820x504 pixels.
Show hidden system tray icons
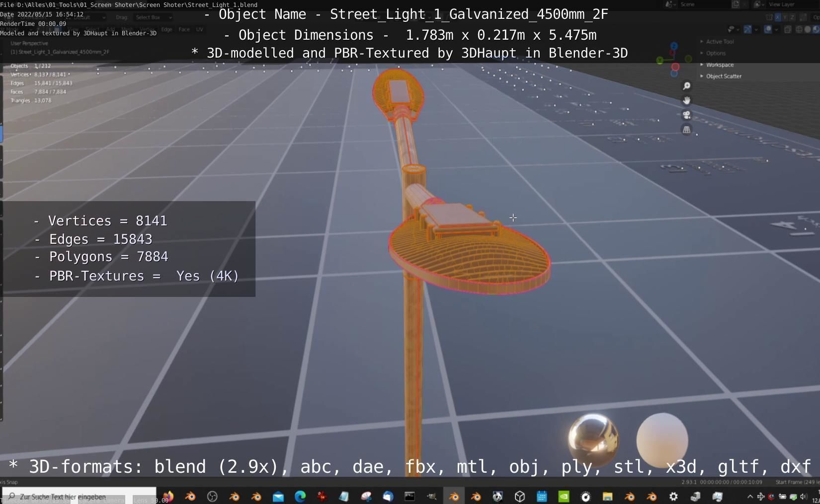coord(750,496)
